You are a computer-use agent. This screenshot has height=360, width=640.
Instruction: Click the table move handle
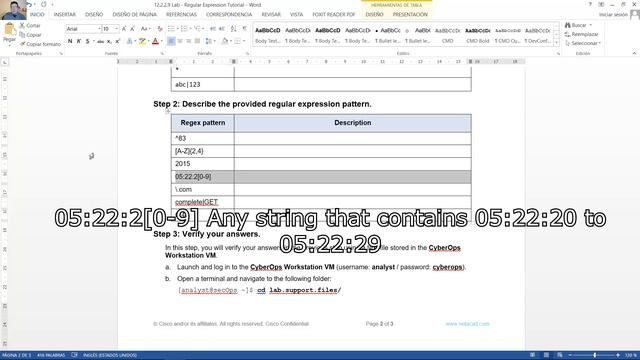(168, 111)
